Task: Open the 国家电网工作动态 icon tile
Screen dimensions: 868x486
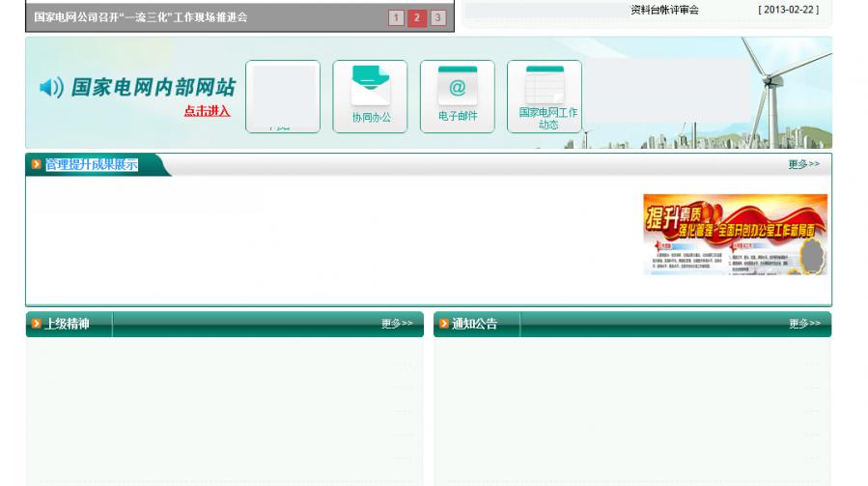Action: tap(545, 96)
